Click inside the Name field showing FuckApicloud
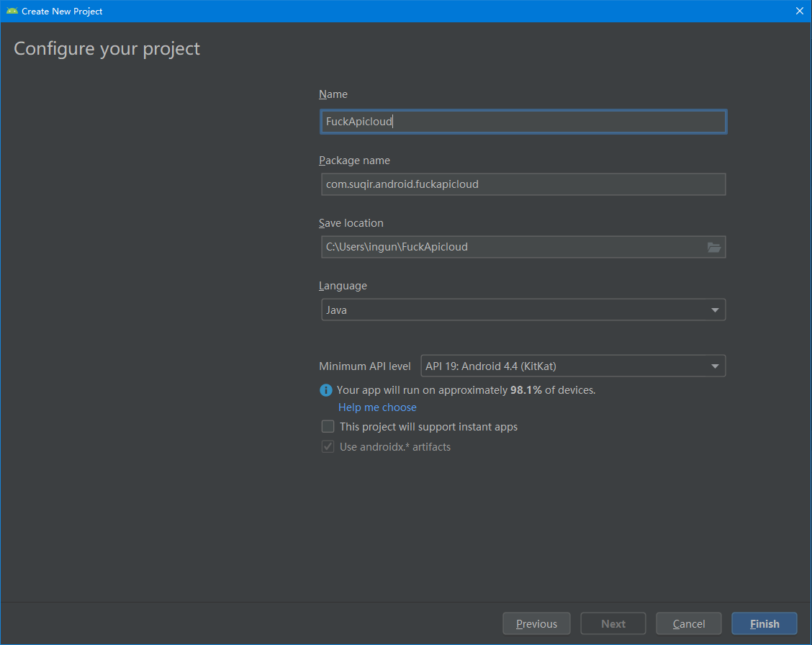 pos(523,121)
